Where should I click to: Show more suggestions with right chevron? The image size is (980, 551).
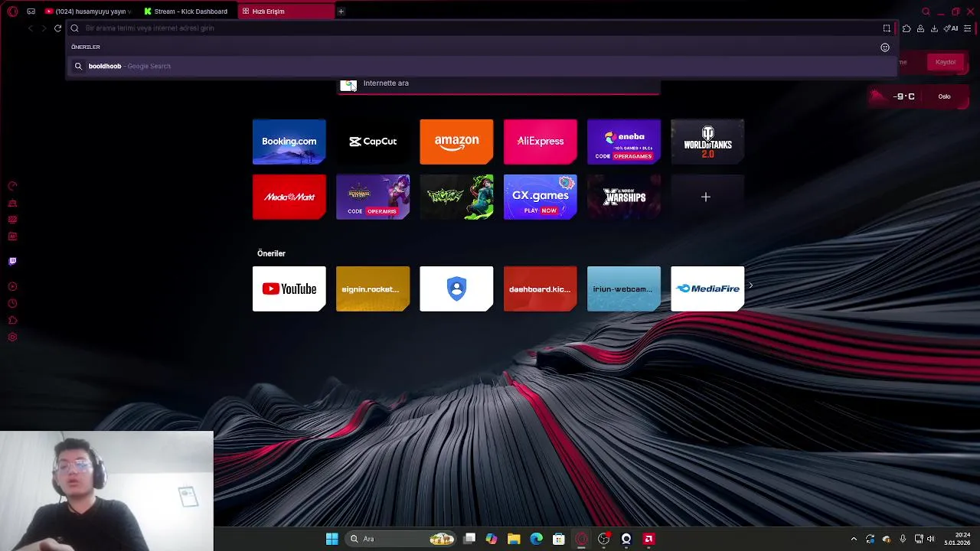751,285
